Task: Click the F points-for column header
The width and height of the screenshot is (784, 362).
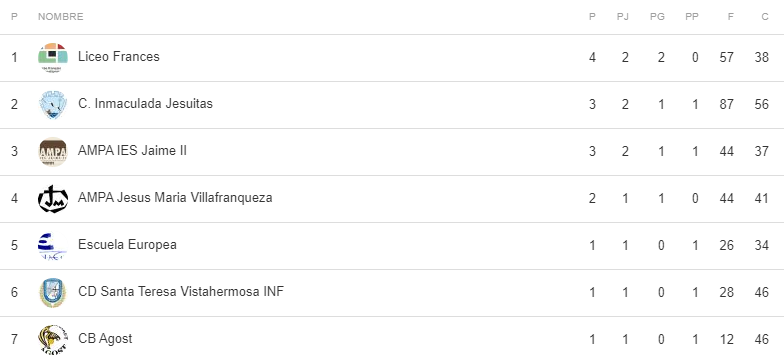Action: pyautogui.click(x=731, y=17)
